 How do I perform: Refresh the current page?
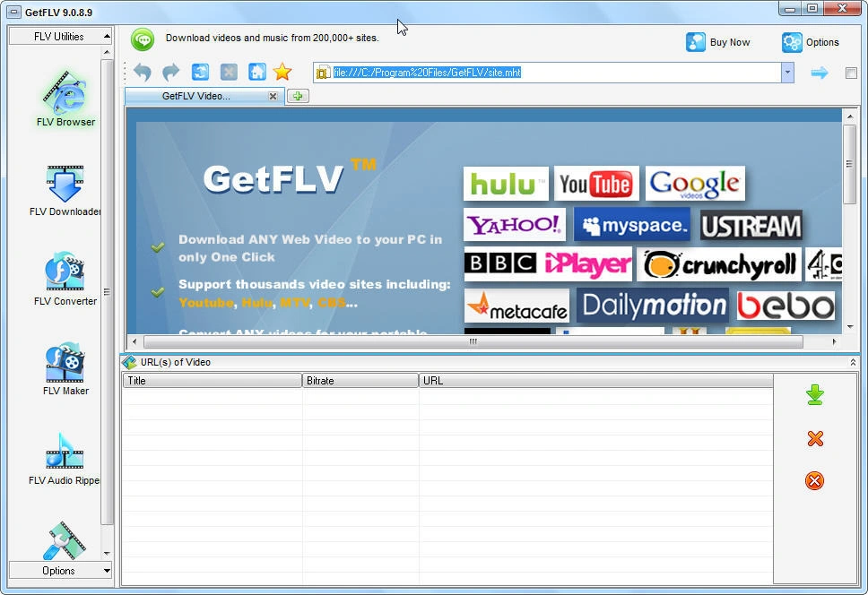pos(199,72)
